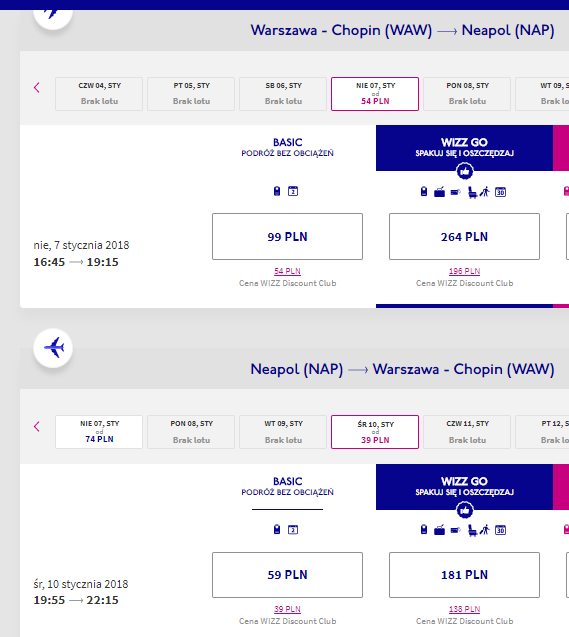
Task: Open the 138 PLN WIZZ Discount Club price link
Action: 464,609
